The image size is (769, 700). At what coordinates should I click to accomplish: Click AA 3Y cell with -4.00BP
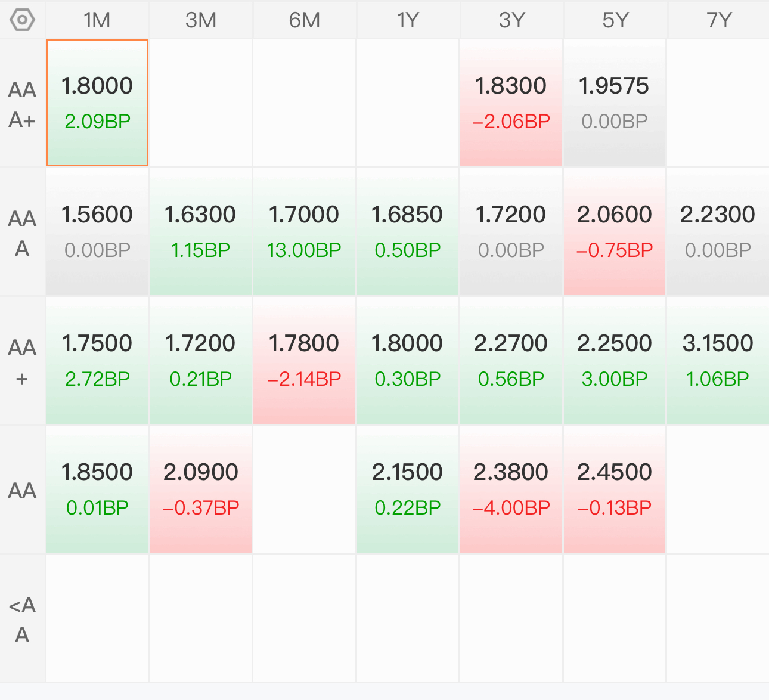pyautogui.click(x=511, y=489)
